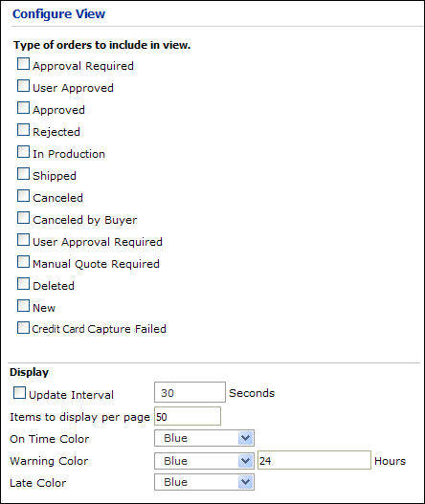Check the Approval Required checkbox
This screenshot has width=425, height=504.
coord(23,64)
